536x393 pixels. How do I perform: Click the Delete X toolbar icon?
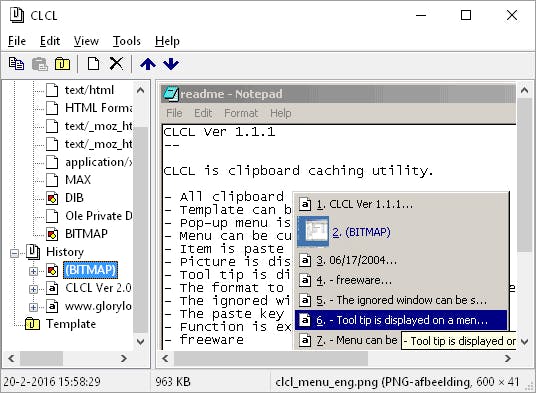pos(116,64)
